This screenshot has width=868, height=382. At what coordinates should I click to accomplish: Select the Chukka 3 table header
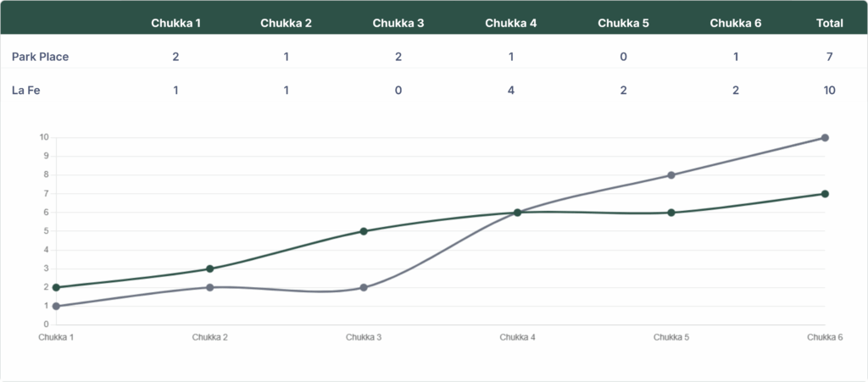398,23
